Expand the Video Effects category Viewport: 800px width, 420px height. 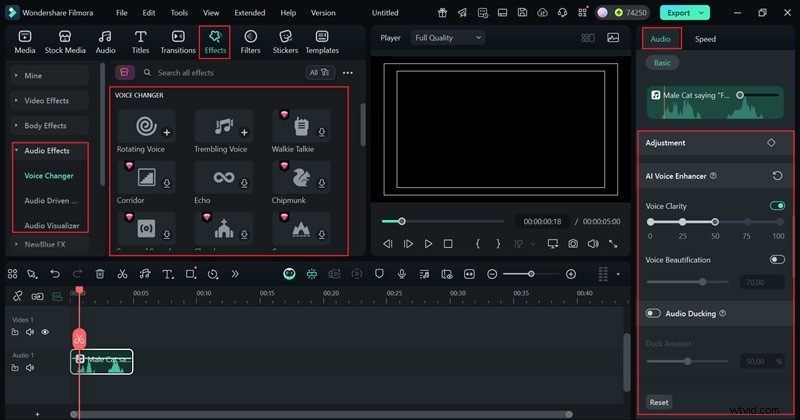tap(46, 101)
